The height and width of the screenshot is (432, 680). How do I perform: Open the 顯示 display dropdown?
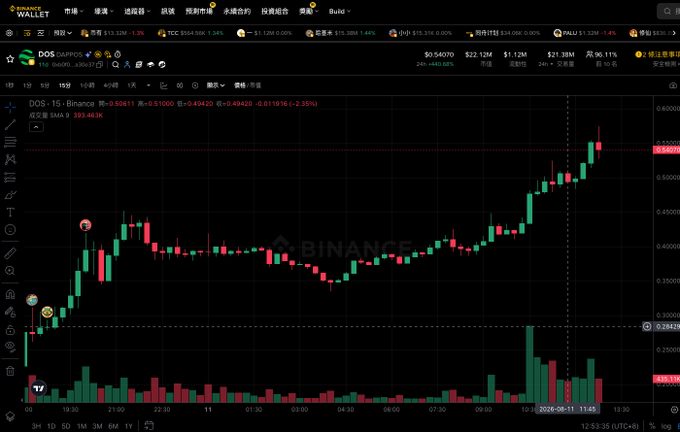(216, 85)
